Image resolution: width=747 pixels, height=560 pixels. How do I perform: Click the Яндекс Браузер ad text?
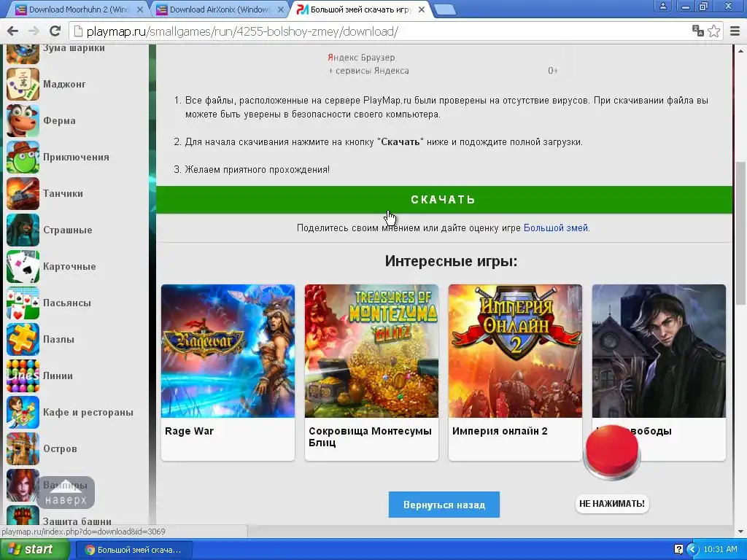point(361,58)
